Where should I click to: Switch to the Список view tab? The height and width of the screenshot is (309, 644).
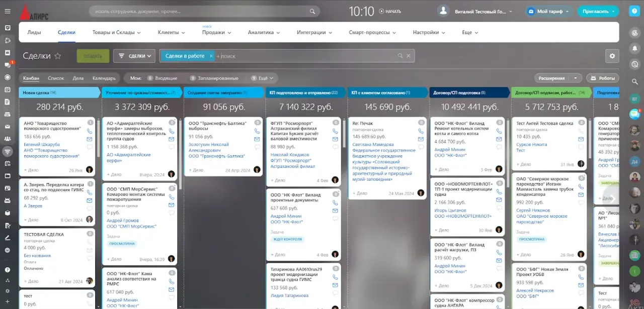[x=56, y=78]
